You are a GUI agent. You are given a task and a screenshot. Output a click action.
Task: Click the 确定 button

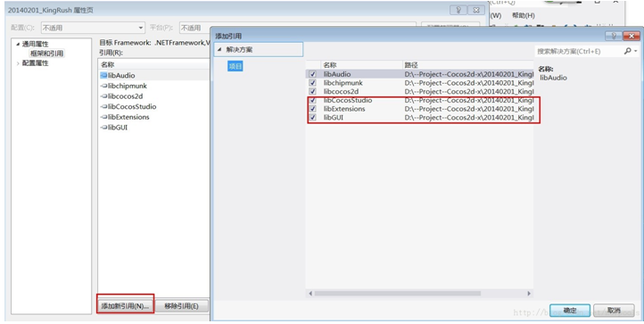tap(570, 311)
